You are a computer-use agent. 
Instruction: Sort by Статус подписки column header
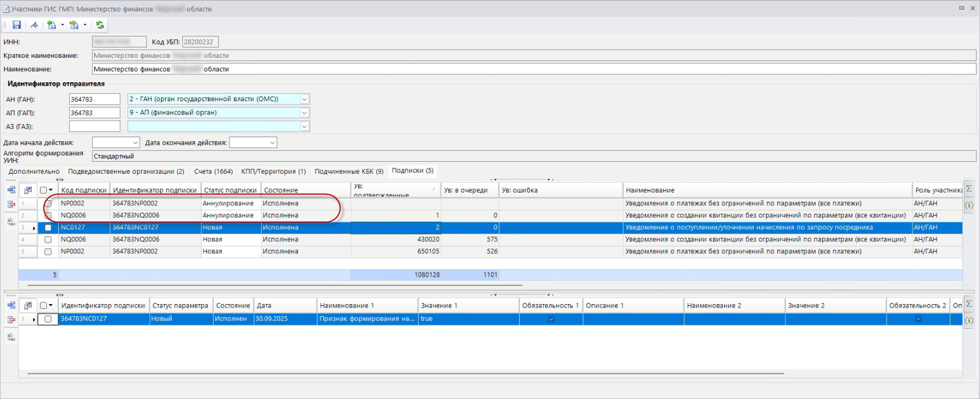[x=230, y=190]
